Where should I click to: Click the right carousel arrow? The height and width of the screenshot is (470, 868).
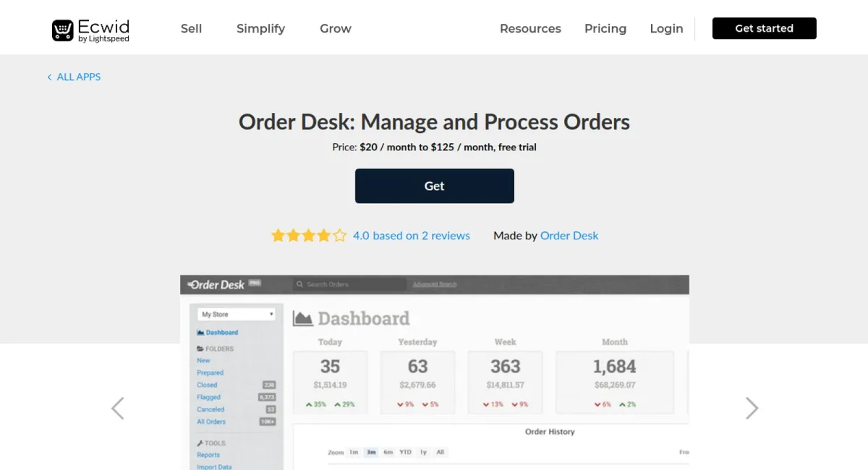click(x=752, y=408)
